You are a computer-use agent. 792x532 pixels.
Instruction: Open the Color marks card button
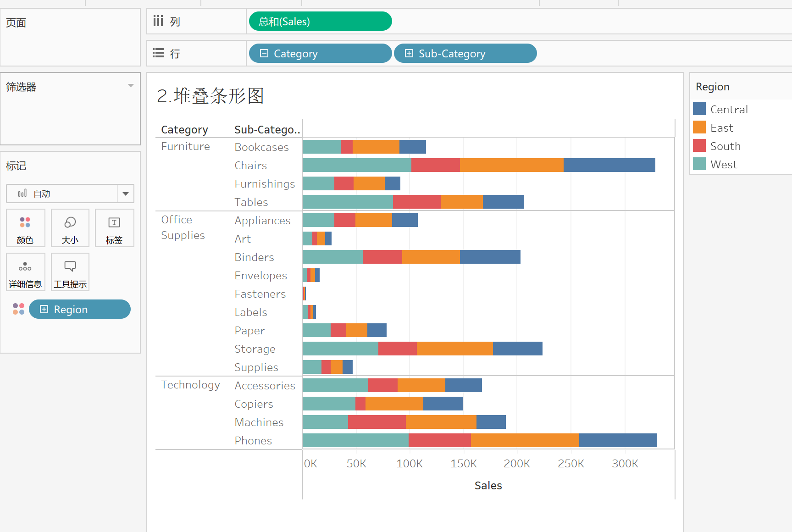click(x=26, y=228)
